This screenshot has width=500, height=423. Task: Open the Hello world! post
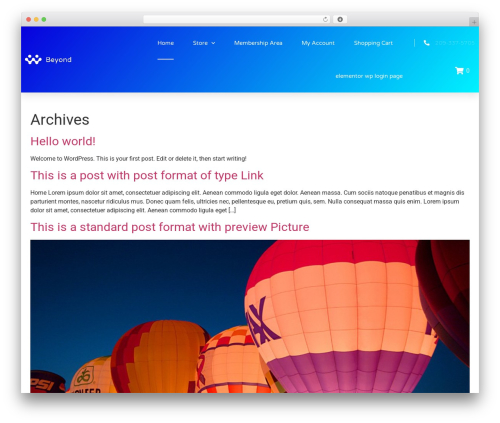click(x=63, y=141)
